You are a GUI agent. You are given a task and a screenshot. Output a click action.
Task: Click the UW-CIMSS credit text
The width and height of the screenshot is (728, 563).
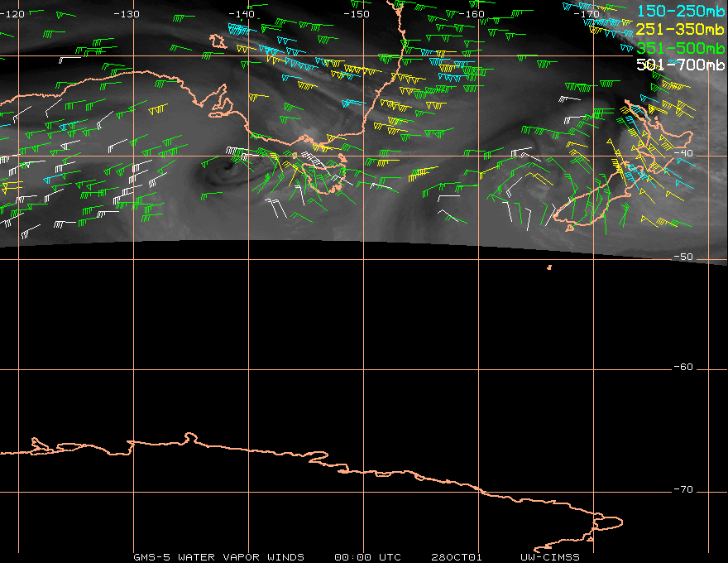tap(549, 557)
